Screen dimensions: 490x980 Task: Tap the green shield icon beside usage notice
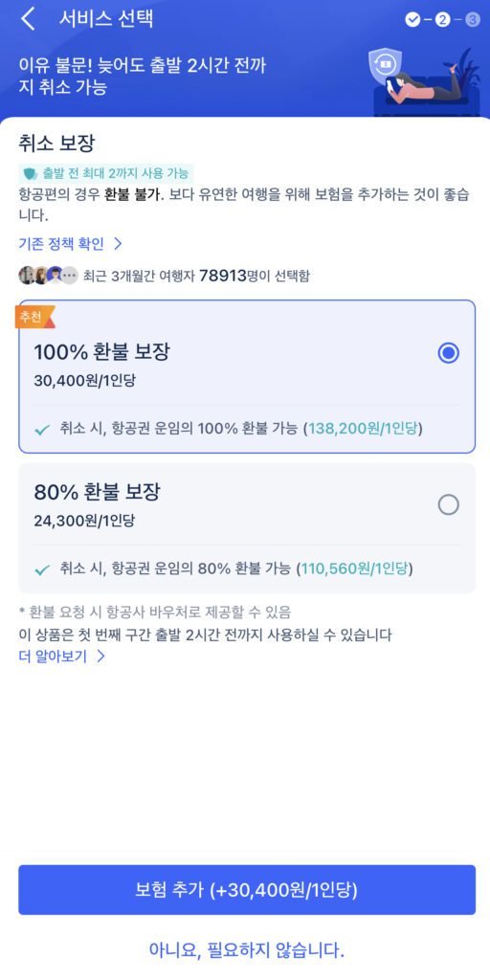[x=31, y=173]
